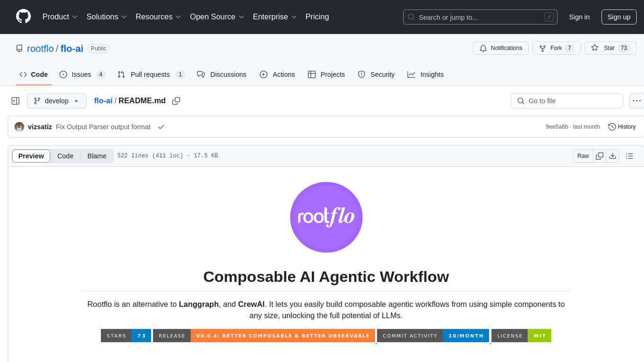Viewport: 644px width, 362px height.
Task: Open commit 9ee5a6b
Action: (557, 127)
